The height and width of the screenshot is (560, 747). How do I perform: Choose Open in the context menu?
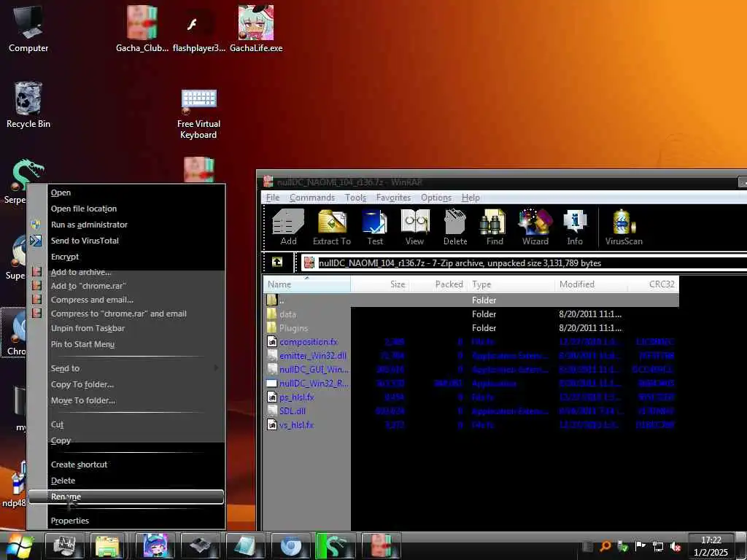tap(125, 192)
